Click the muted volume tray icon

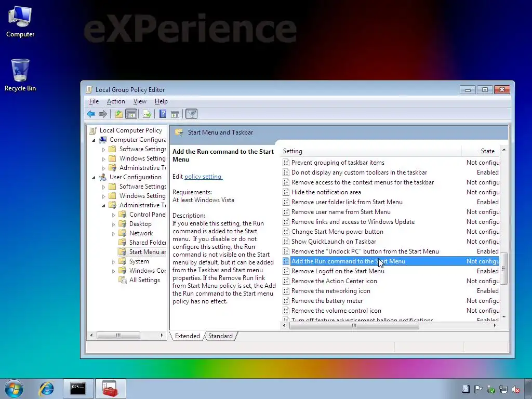pos(516,389)
